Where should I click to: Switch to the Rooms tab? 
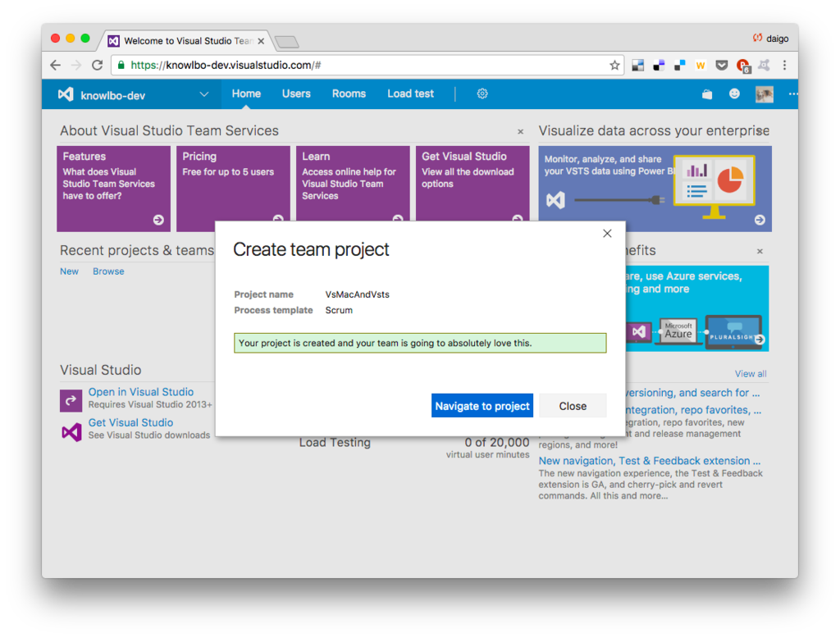pos(349,93)
